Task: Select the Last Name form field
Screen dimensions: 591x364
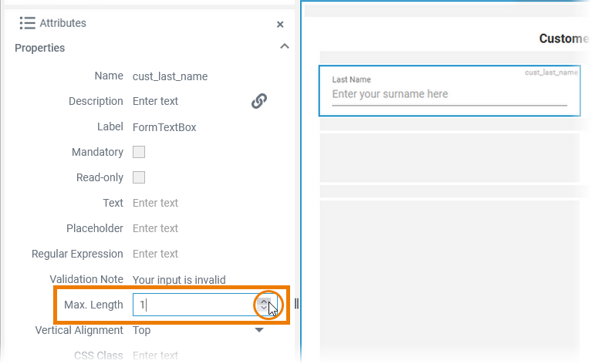Action: (449, 91)
